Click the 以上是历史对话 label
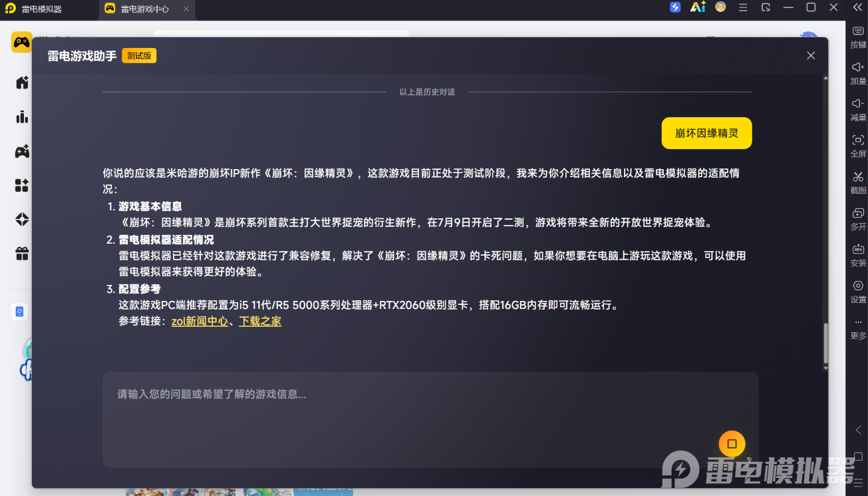Viewport: 868px width, 496px height. pyautogui.click(x=427, y=92)
